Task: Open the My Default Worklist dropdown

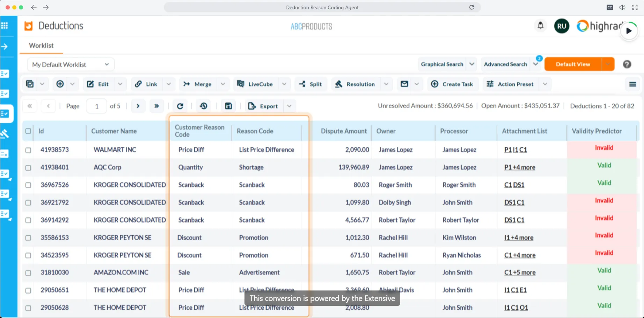Action: point(71,65)
